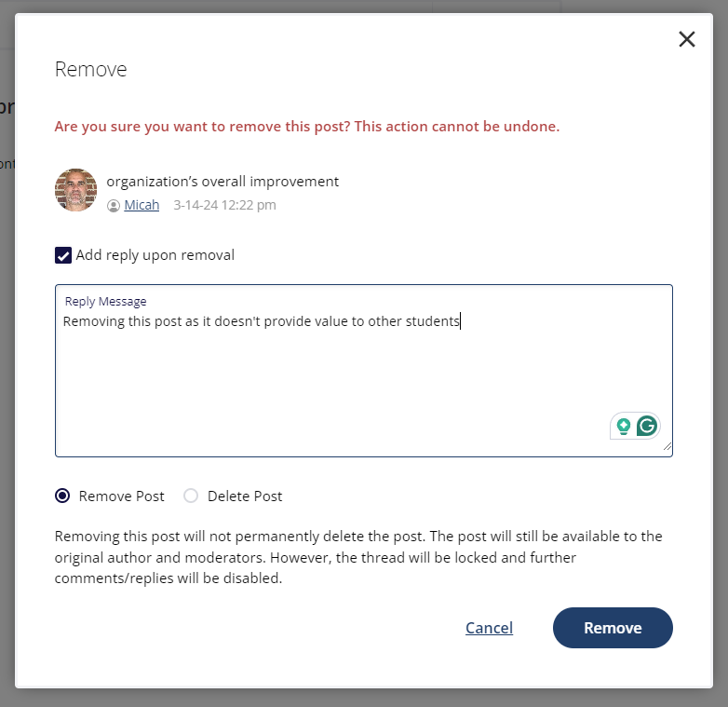Click the text area resize handle corner
The width and height of the screenshot is (728, 707).
pyautogui.click(x=667, y=446)
